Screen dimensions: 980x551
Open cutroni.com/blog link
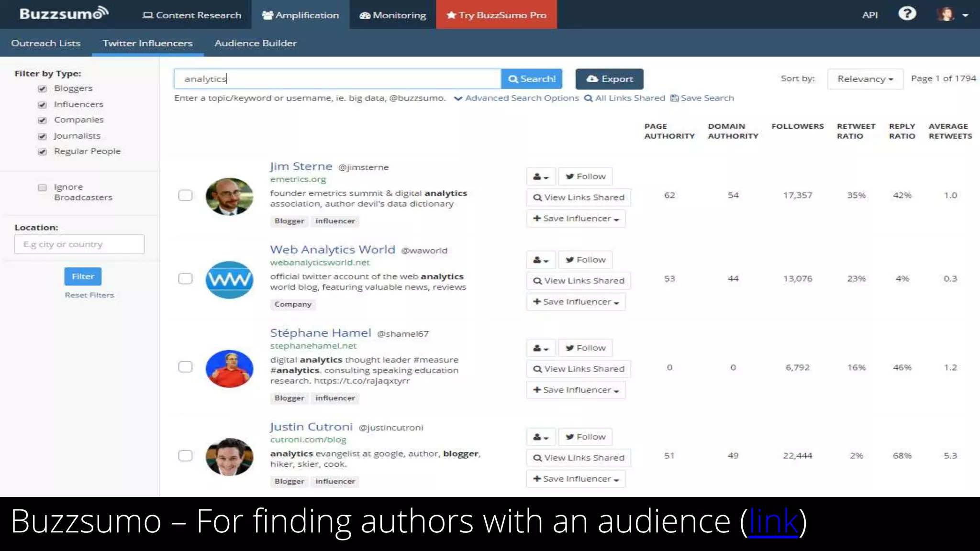point(308,440)
